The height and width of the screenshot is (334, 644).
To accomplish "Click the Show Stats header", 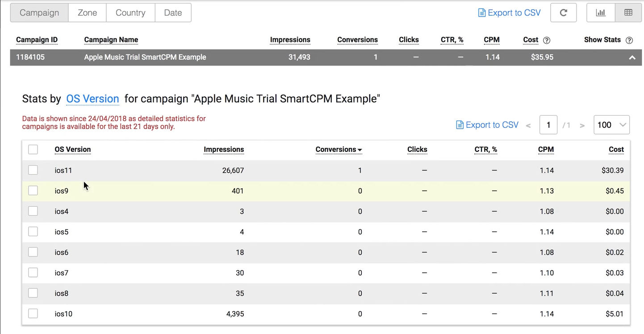I will point(602,40).
